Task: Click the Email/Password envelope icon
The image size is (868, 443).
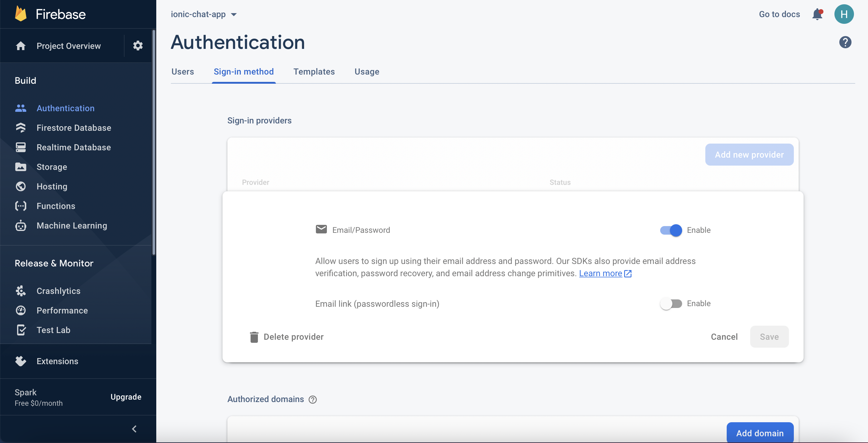Action: (321, 229)
